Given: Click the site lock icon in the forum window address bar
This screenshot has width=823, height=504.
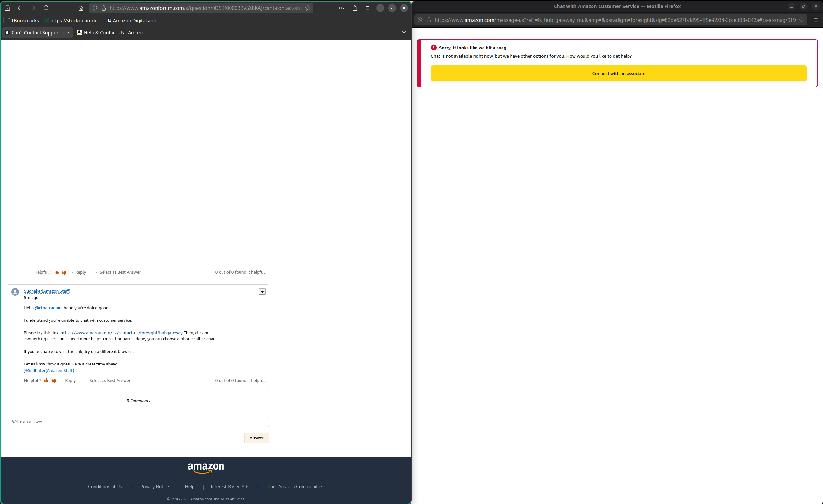Looking at the screenshot, I should [x=104, y=8].
